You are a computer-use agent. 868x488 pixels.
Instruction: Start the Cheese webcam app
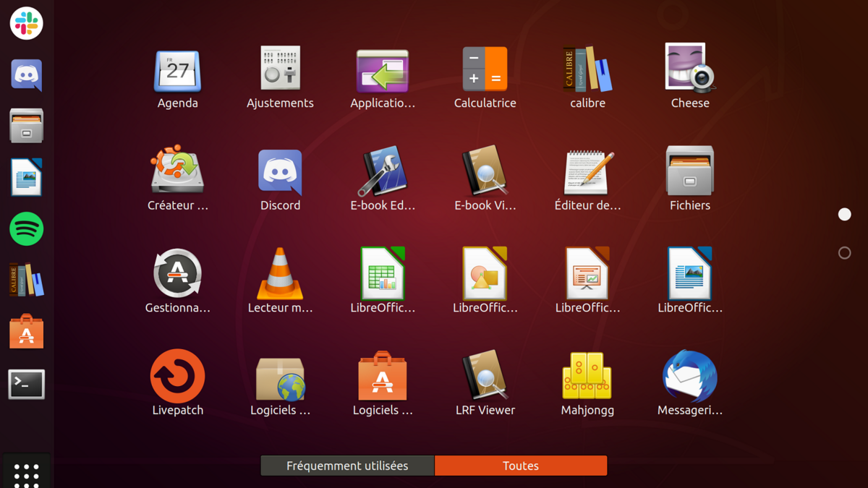[690, 68]
